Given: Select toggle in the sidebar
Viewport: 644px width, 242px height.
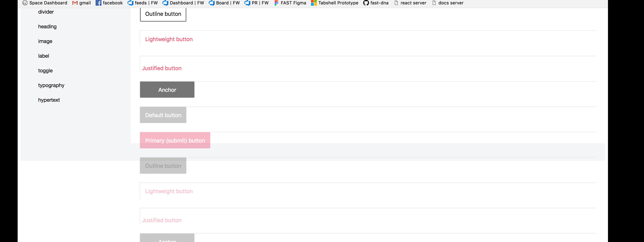Looking at the screenshot, I should coord(45,71).
